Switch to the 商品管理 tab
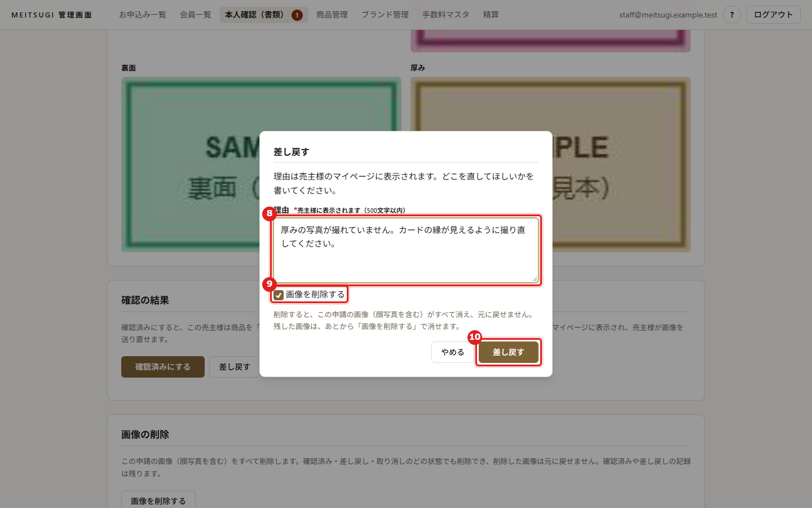The height and width of the screenshot is (508, 812). 332,15
